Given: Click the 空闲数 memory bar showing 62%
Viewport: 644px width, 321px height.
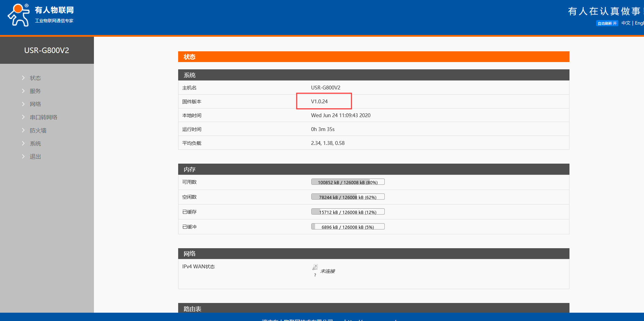Looking at the screenshot, I should click(348, 197).
